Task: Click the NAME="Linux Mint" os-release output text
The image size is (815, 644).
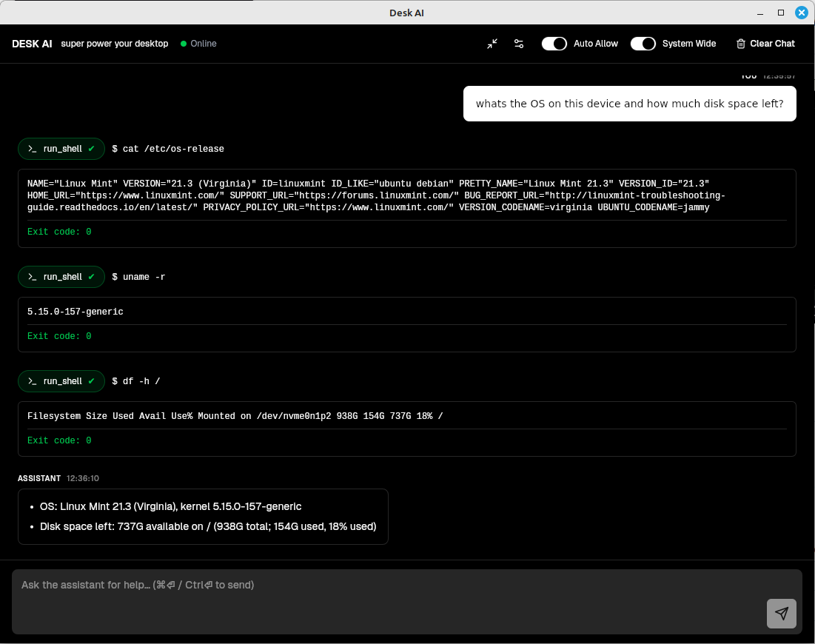Action: (x=376, y=195)
